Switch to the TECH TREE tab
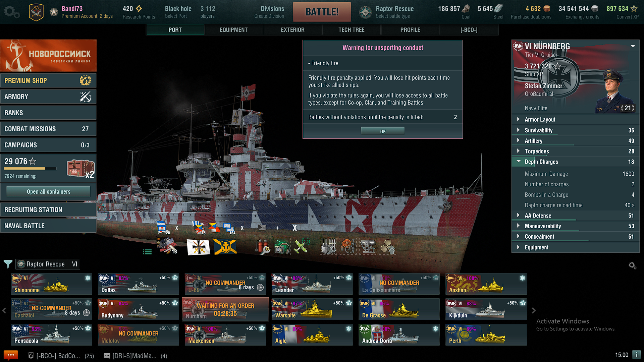Image resolution: width=644 pixels, height=362 pixels. 351,30
